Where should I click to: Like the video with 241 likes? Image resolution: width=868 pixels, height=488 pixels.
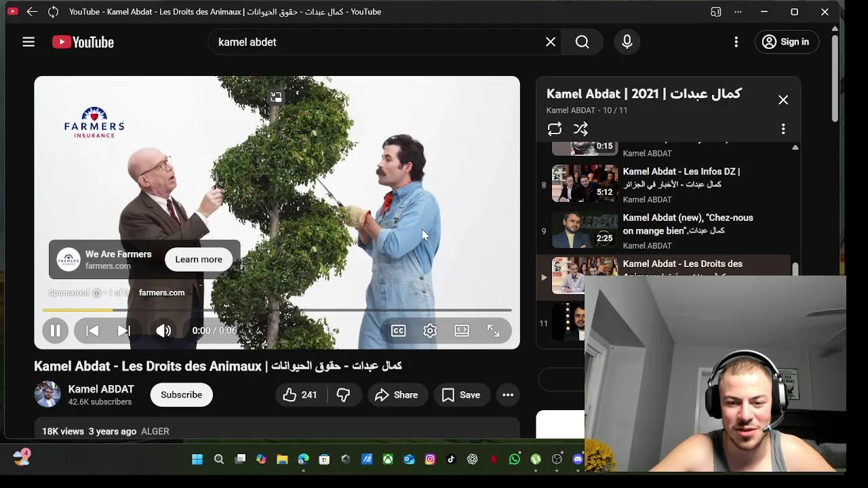300,395
